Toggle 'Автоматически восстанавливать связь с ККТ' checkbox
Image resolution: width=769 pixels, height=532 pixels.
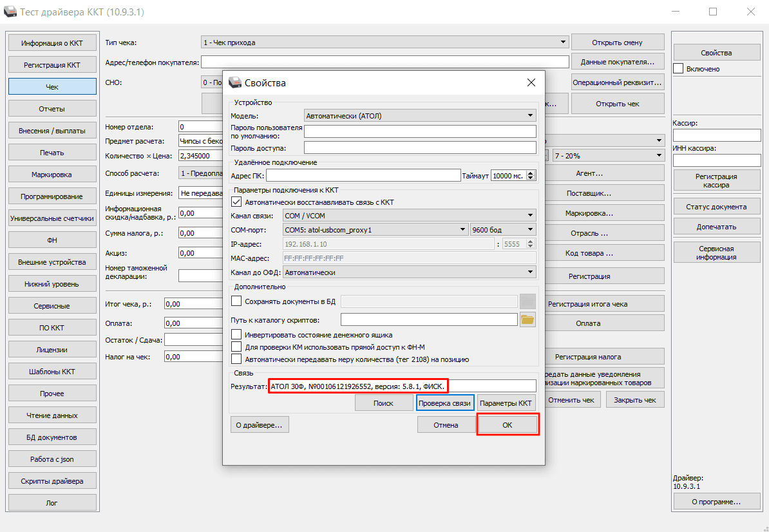coord(236,202)
